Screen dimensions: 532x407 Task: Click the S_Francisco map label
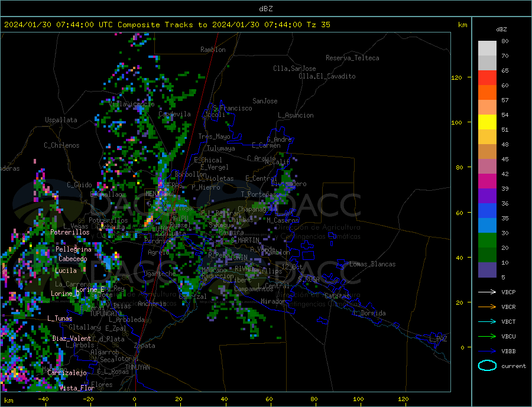232,108
